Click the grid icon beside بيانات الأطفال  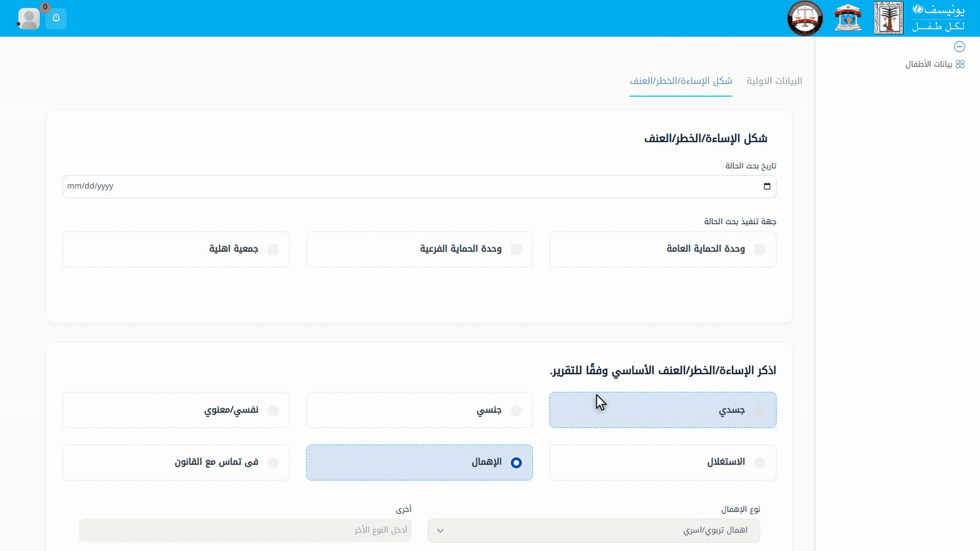960,64
